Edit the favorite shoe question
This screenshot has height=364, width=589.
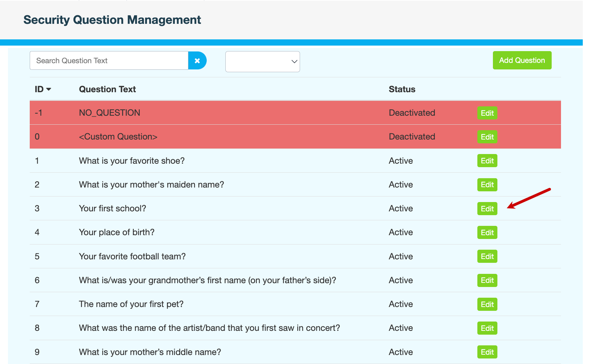487,161
